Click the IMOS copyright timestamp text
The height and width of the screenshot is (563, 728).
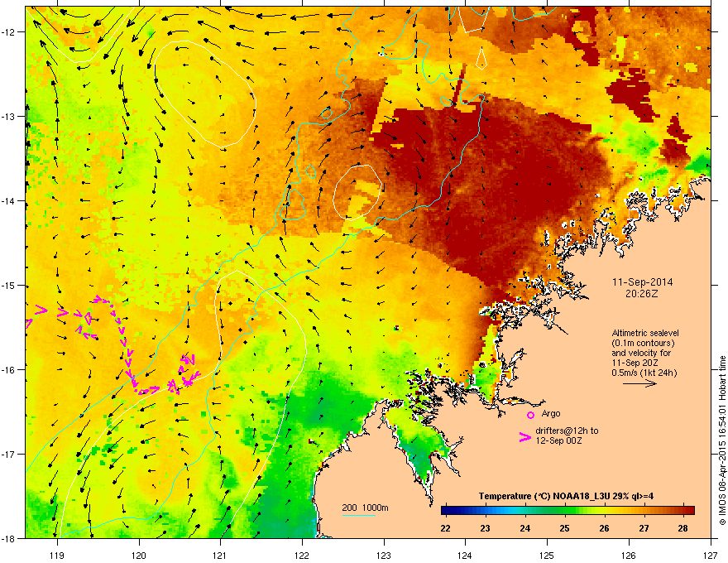pyautogui.click(x=722, y=440)
